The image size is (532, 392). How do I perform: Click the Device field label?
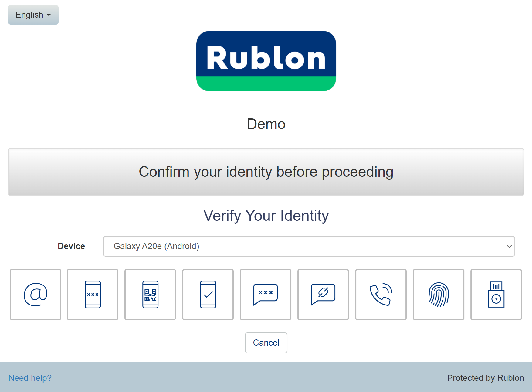tap(71, 246)
